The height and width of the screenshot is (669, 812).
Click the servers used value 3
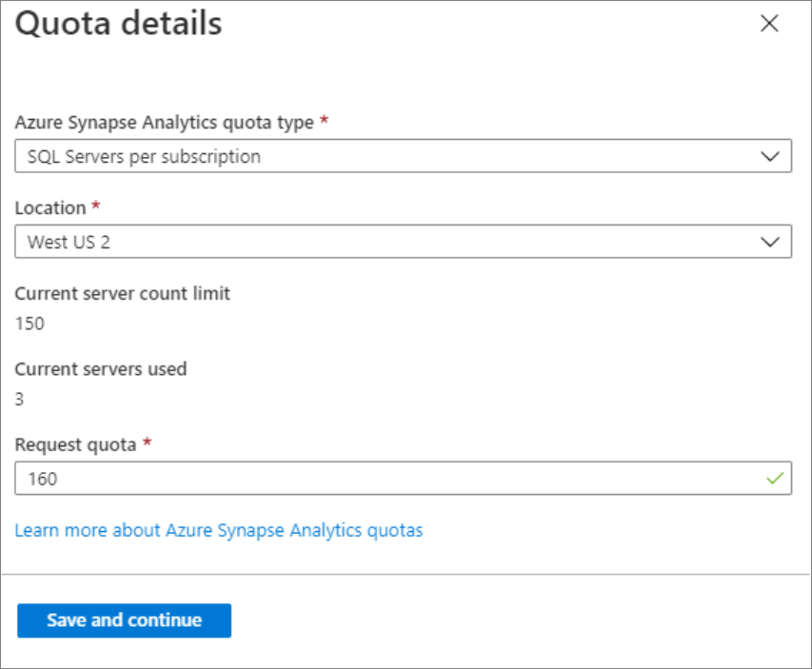click(20, 399)
